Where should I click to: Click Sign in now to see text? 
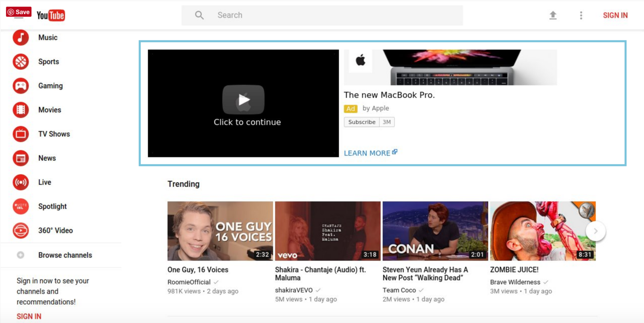click(53, 291)
